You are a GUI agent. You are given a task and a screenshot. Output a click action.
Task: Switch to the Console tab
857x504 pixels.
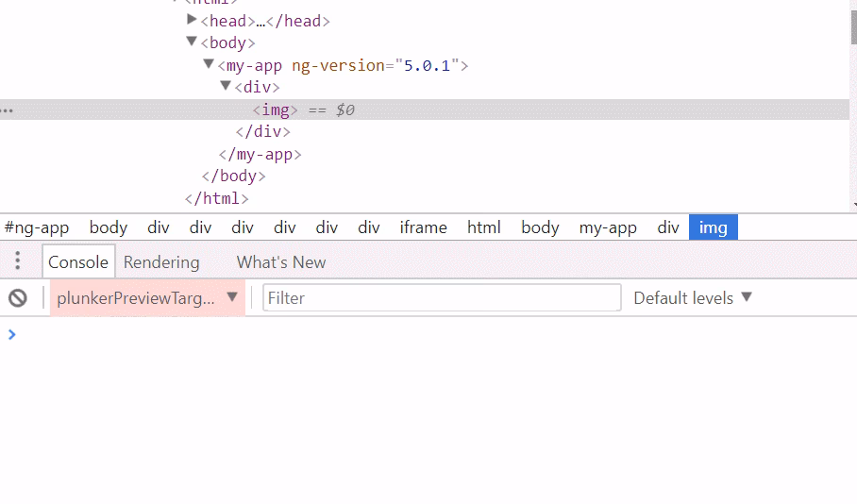(77, 262)
